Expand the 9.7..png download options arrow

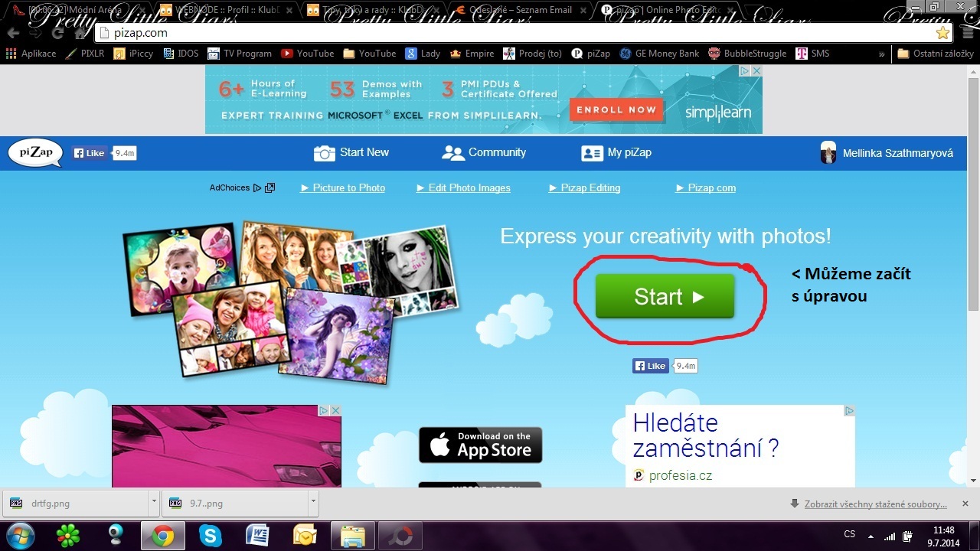[313, 503]
